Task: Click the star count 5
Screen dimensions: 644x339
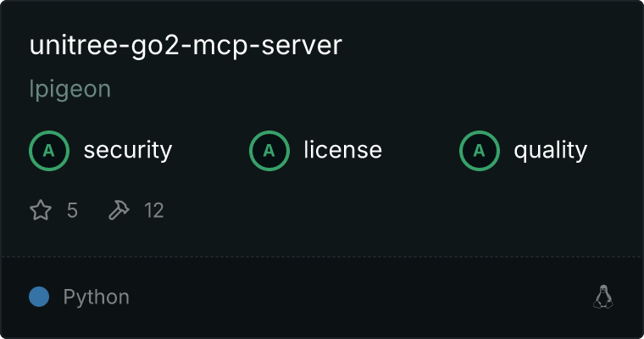Action: (72, 210)
